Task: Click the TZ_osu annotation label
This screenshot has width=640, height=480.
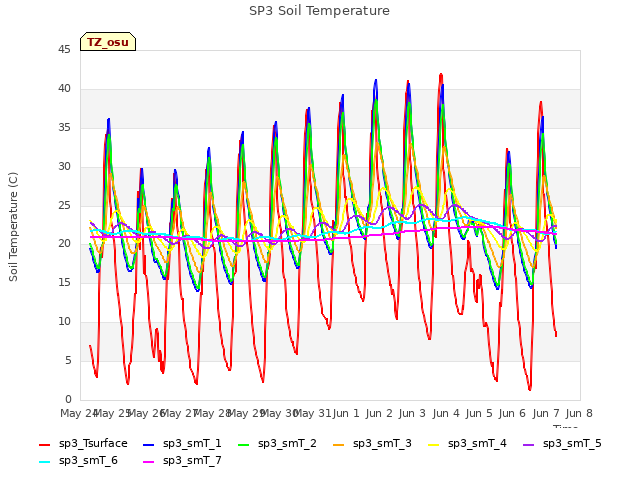Action: click(x=108, y=42)
